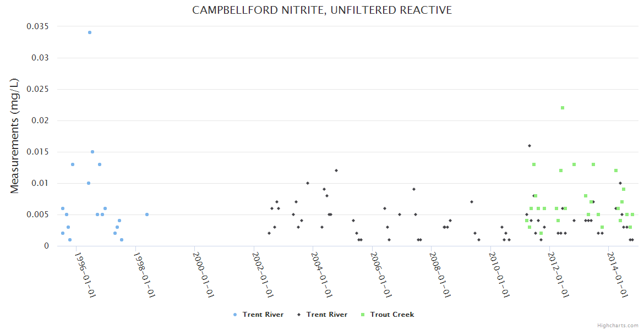Select the isolated black diamond at 0.007 near 2009
This screenshot has height=330, width=644.
tap(472, 202)
